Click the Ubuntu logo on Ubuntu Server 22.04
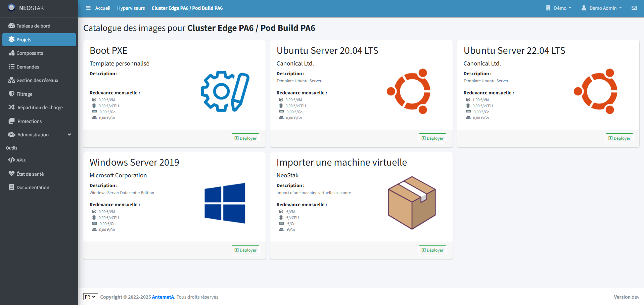The height and width of the screenshot is (305, 644). coord(596,91)
